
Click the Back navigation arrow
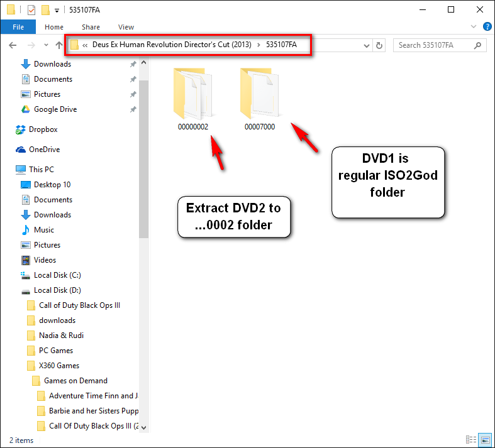(x=13, y=45)
